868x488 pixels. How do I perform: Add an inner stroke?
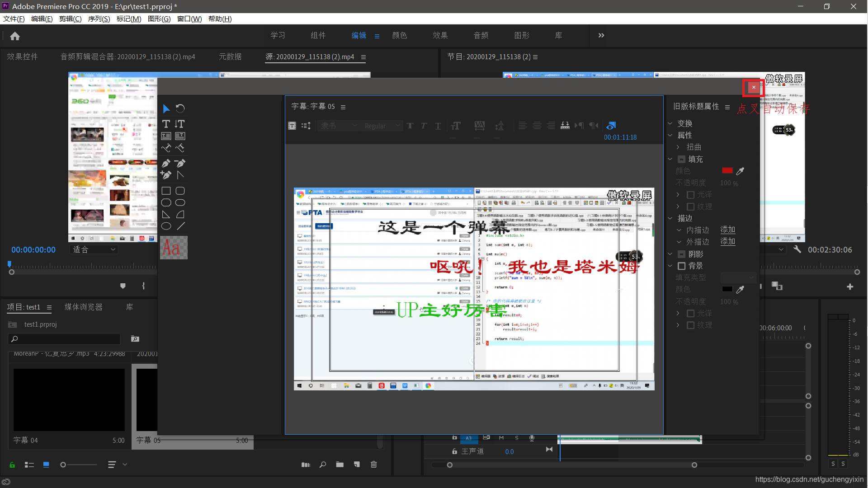728,230
